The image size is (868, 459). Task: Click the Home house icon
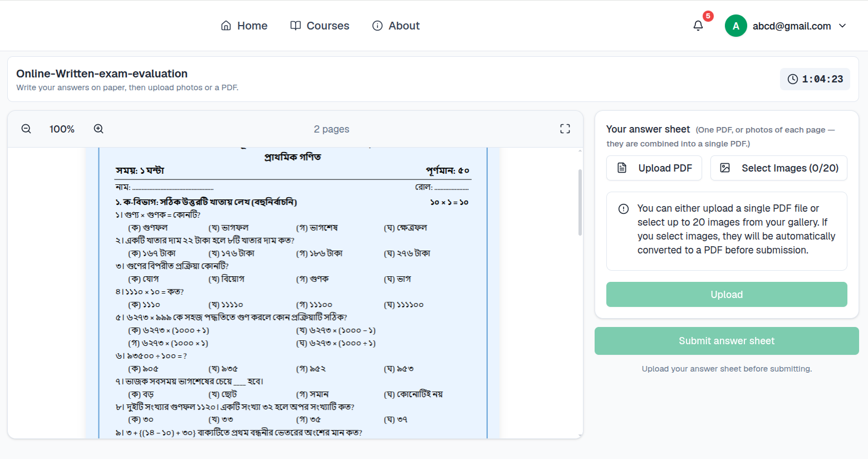[226, 26]
